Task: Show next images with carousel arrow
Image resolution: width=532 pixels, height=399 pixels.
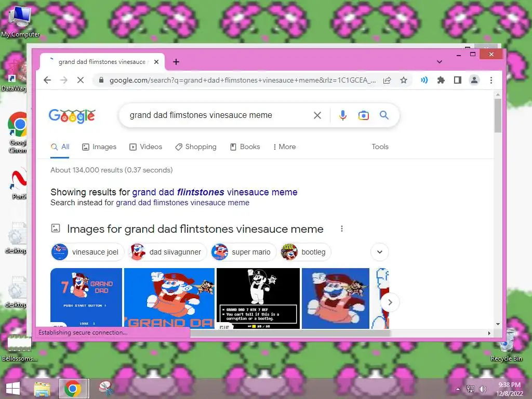Action: point(390,302)
